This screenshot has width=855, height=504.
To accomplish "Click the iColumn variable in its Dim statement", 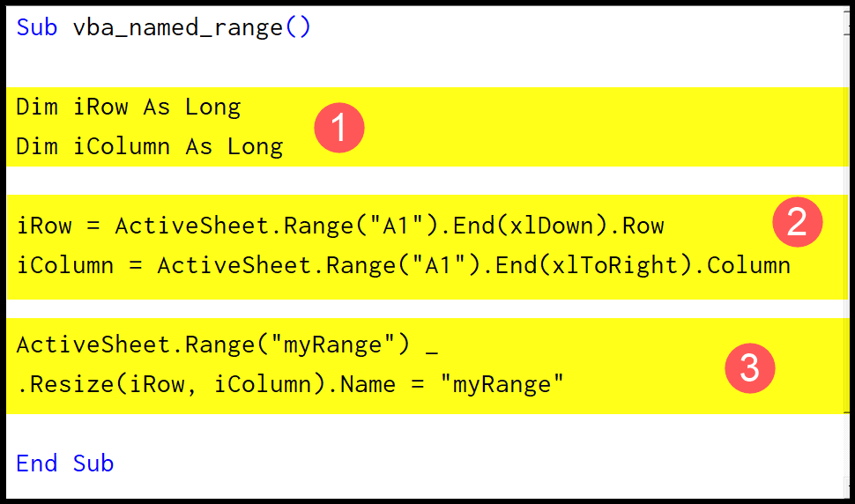I will tap(122, 146).
